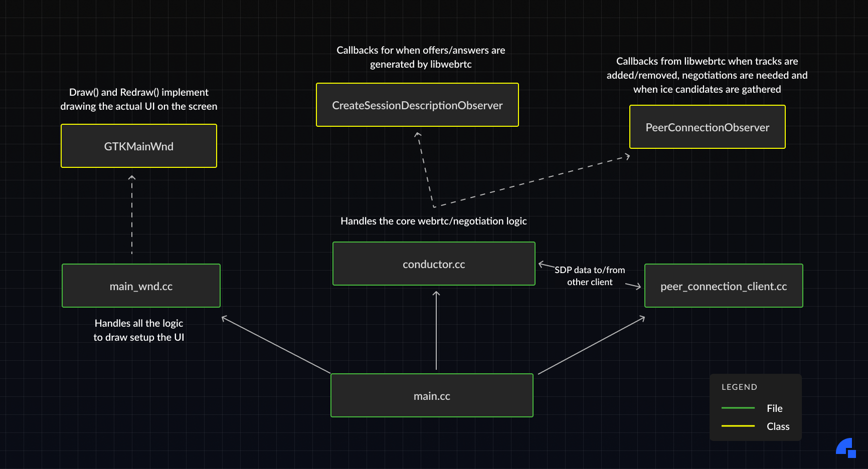Select the GTKMainWnd class box
This screenshot has width=868, height=469.
pyautogui.click(x=139, y=146)
